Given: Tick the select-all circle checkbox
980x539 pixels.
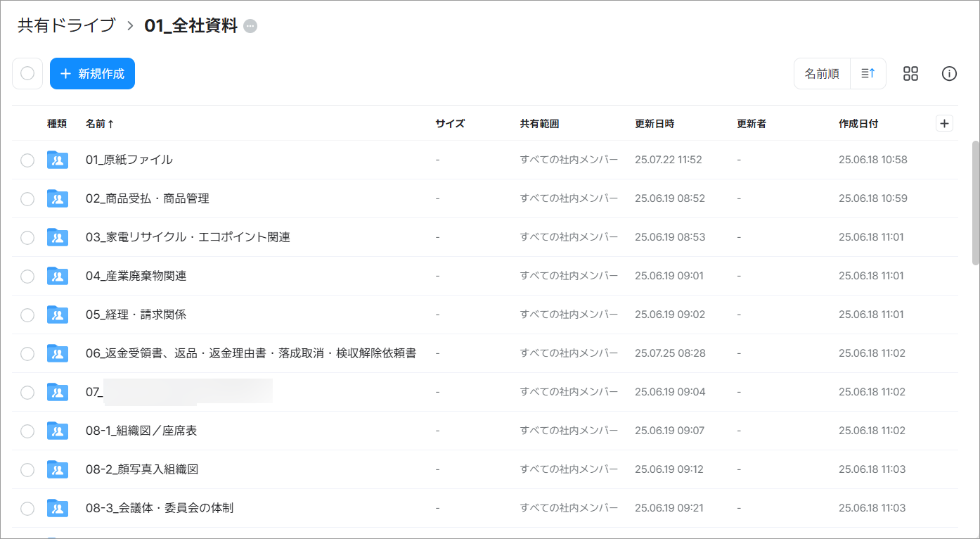Looking at the screenshot, I should tap(27, 74).
